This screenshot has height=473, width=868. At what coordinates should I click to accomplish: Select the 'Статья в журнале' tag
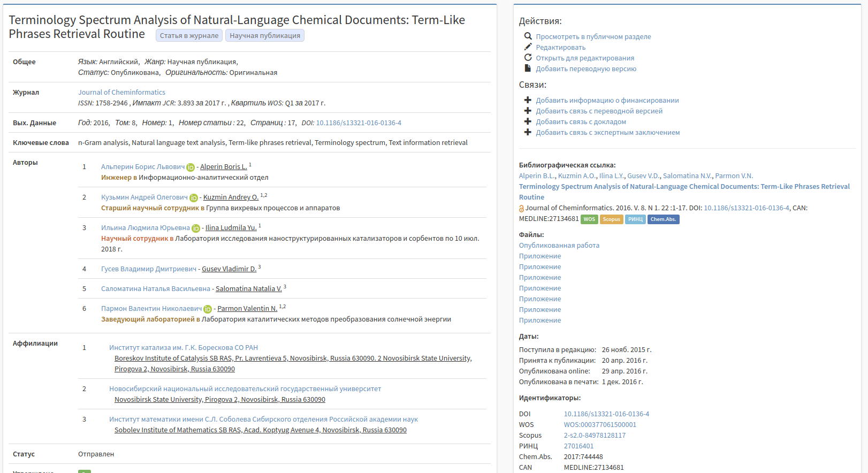point(189,36)
